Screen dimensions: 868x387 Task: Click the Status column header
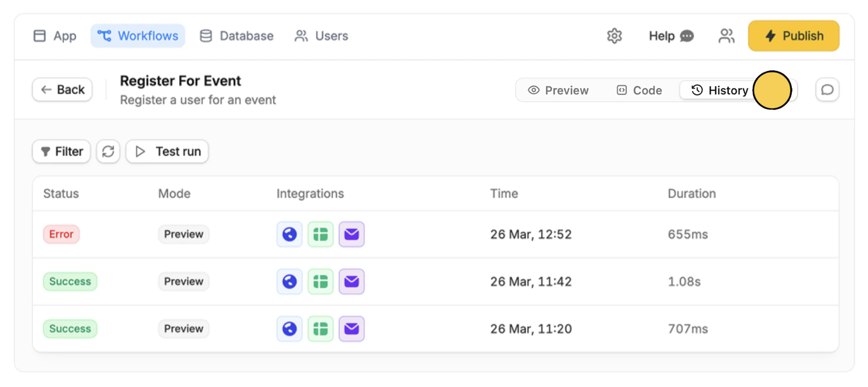pyautogui.click(x=61, y=193)
